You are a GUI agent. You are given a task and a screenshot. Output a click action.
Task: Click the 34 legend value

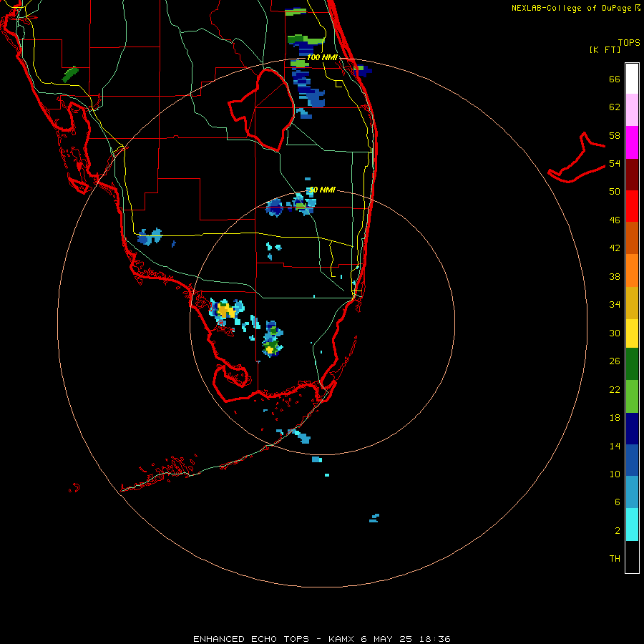tap(615, 304)
